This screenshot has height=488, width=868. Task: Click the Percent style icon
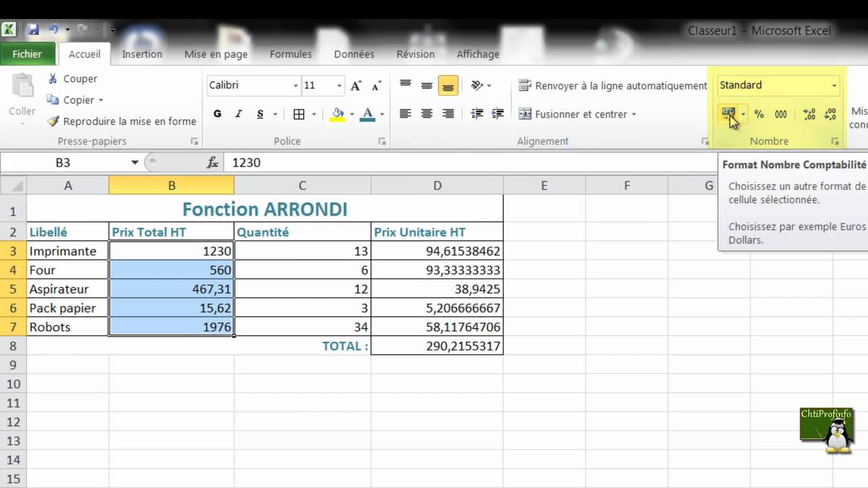(759, 115)
